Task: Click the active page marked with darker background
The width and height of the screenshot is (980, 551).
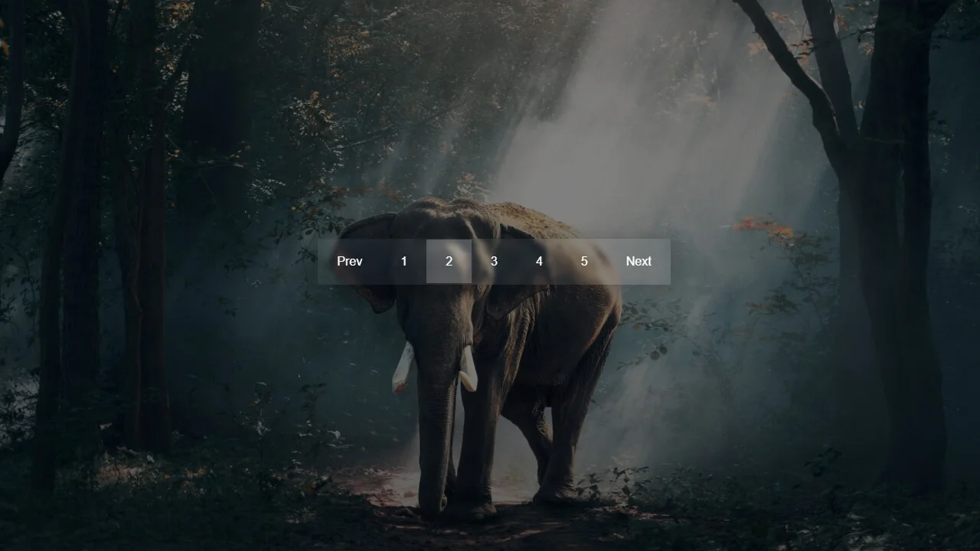Action: 449,261
